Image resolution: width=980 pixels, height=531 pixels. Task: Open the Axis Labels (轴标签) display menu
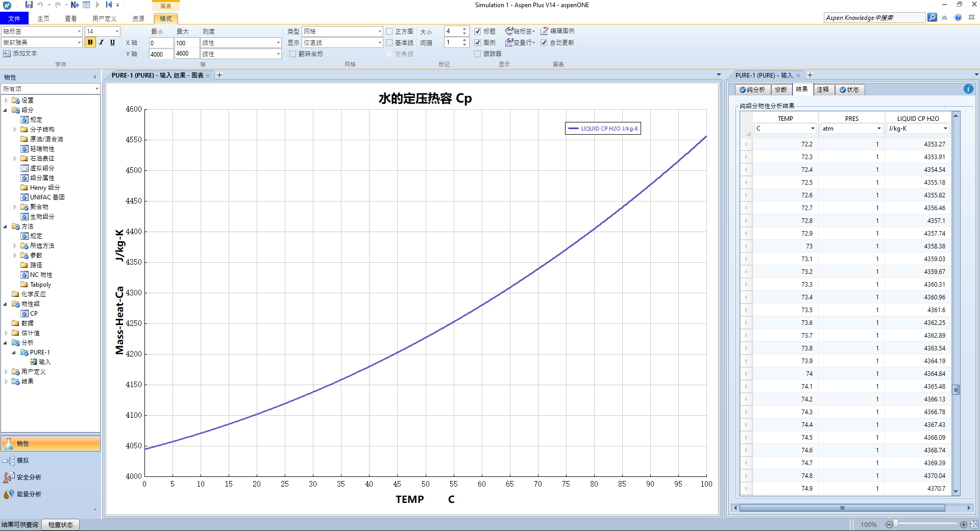(520, 31)
